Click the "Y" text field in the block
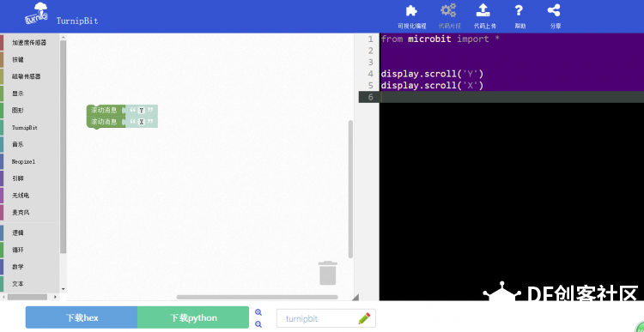644x332 pixels. (142, 110)
